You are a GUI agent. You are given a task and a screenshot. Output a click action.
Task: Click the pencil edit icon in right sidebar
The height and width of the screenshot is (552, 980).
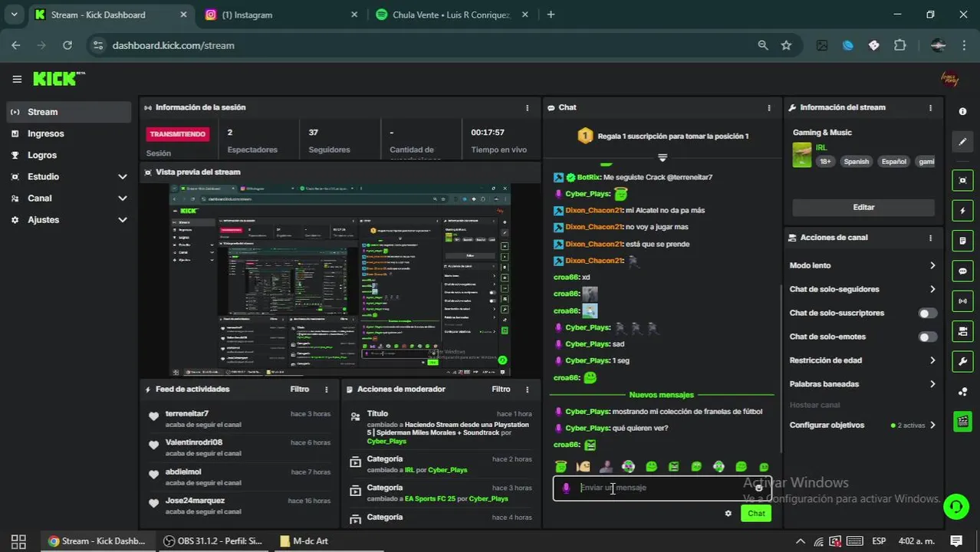point(962,141)
